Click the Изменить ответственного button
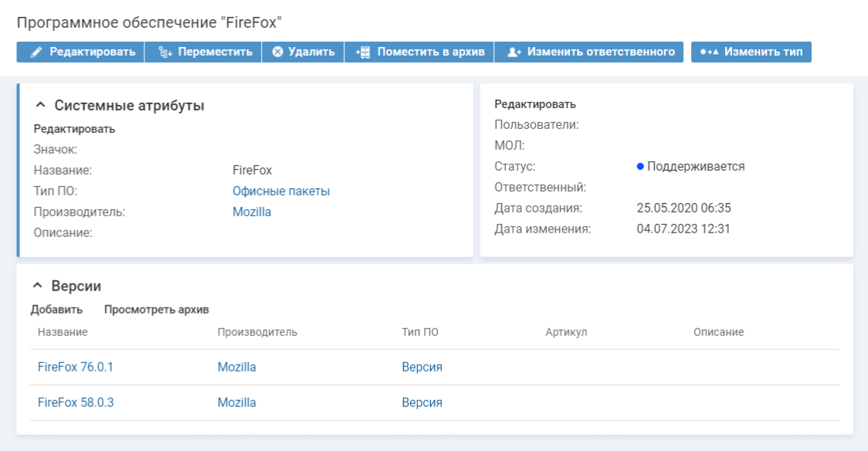Image resolution: width=868 pixels, height=451 pixels. point(589,52)
